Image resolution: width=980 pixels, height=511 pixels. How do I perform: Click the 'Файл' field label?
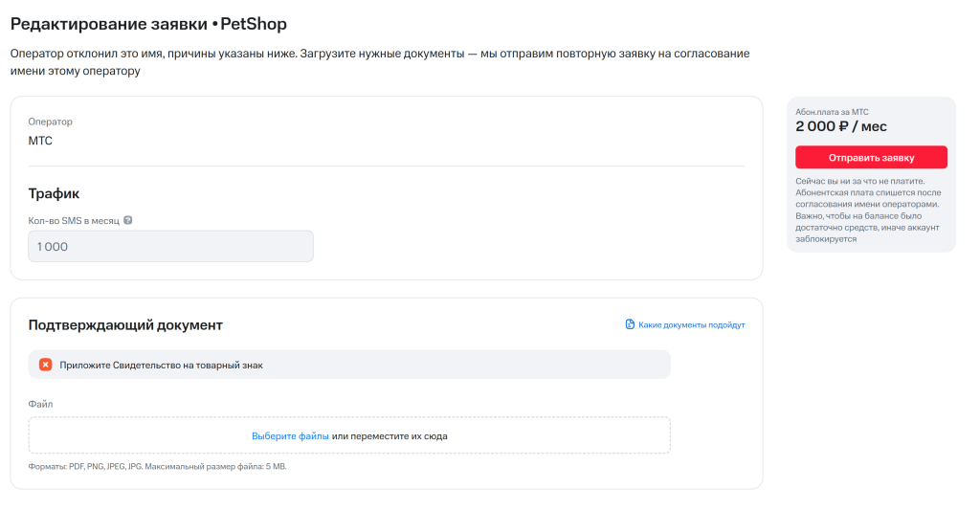40,404
